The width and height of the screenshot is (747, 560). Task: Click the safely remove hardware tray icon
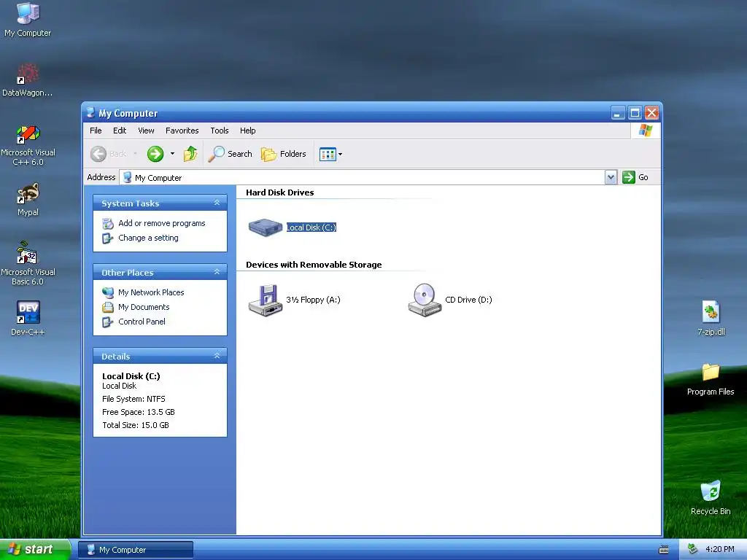[x=692, y=550]
